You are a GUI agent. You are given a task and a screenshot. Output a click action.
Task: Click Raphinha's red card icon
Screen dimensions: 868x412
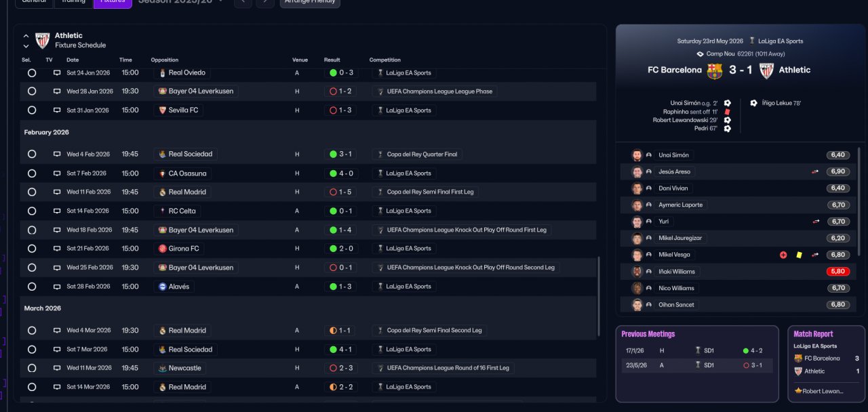coord(727,112)
